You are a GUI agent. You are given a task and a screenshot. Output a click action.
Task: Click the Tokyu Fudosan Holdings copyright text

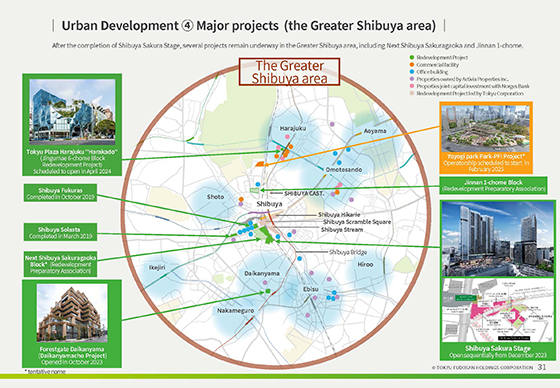point(482,367)
